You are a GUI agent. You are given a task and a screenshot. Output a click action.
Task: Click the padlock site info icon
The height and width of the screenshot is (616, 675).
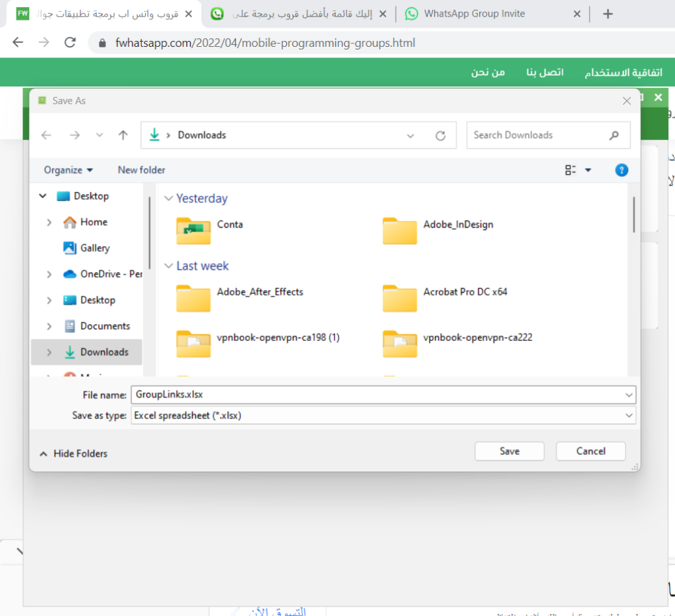(x=102, y=43)
